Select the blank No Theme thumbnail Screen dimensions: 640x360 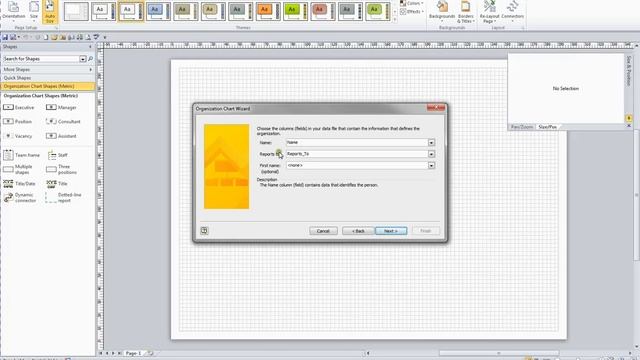(x=76, y=11)
